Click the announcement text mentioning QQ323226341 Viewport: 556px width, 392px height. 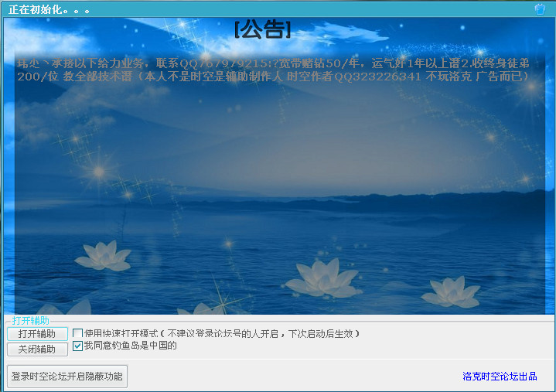point(273,70)
